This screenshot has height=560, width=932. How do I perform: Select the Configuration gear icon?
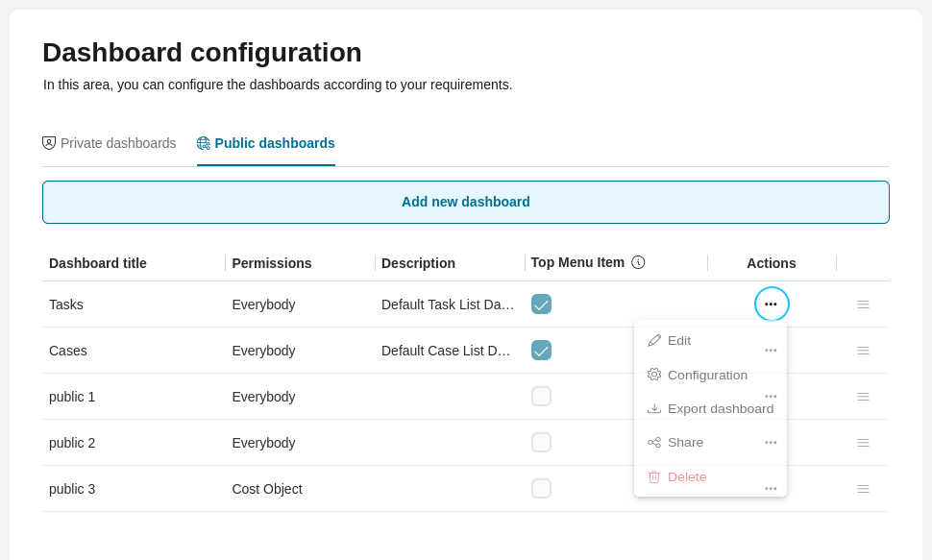tap(654, 375)
